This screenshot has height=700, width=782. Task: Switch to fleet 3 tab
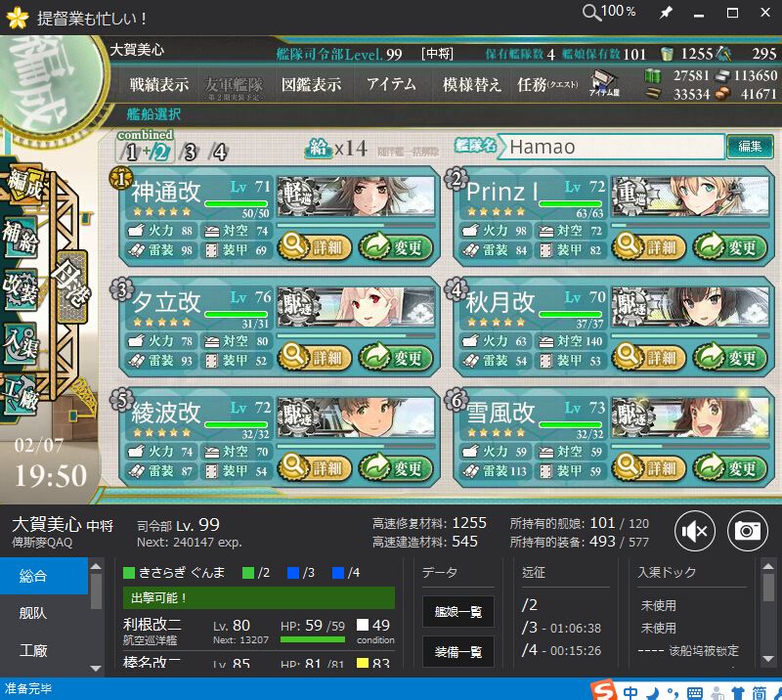pyautogui.click(x=189, y=152)
